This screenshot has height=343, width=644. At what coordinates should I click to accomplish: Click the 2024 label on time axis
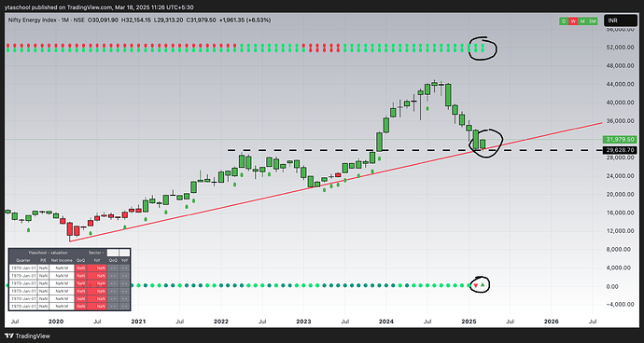pos(386,322)
